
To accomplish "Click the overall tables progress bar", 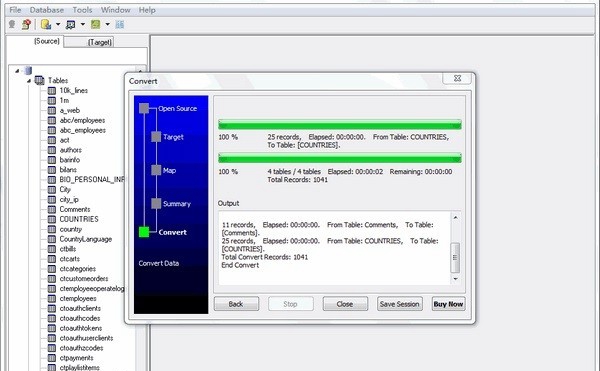I will tap(340, 158).
